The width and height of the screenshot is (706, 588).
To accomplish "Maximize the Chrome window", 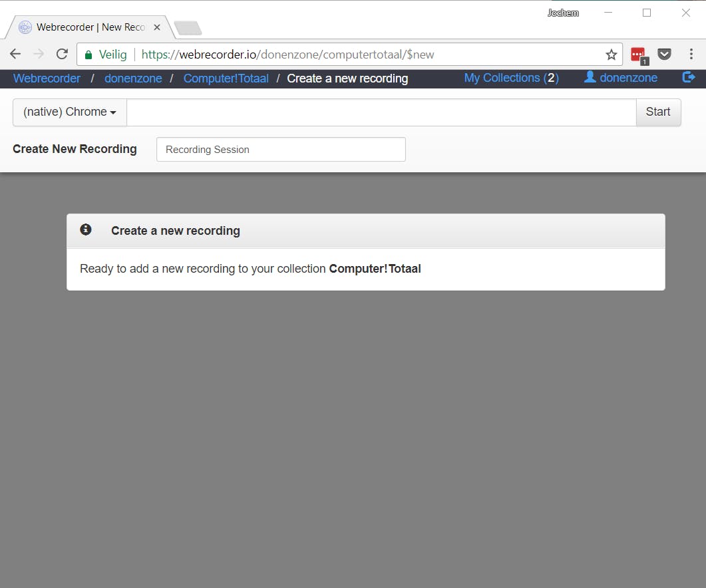I will [x=647, y=13].
